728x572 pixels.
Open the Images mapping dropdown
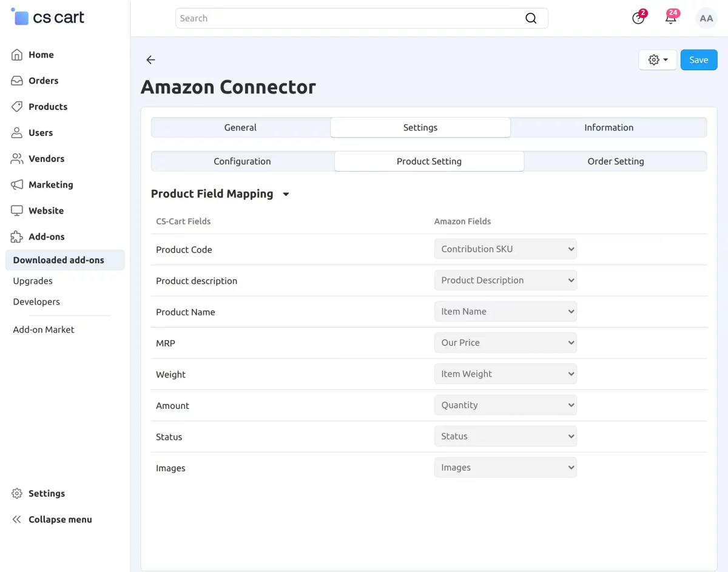pos(505,468)
